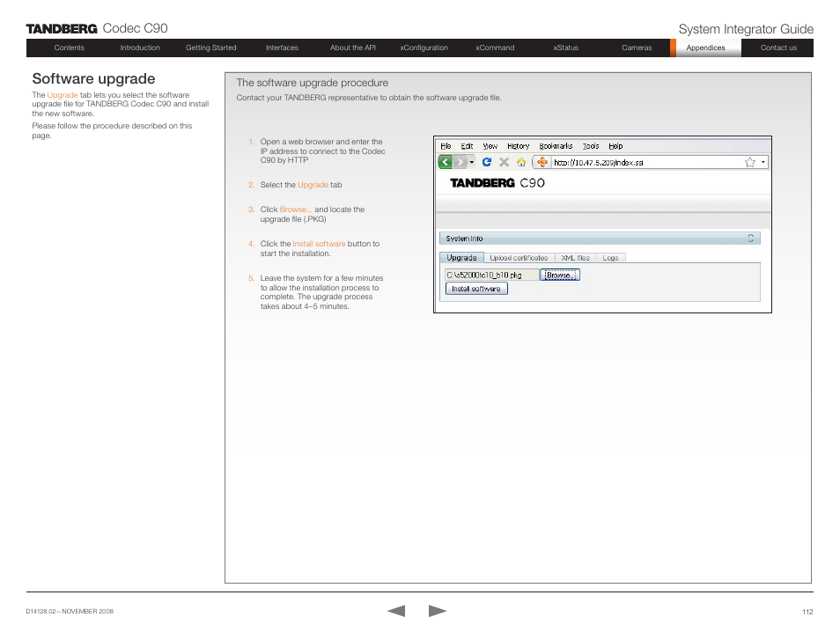Click the 'Contact your TANDBERG representative' sentence
The height and width of the screenshot is (632, 840).
(x=369, y=98)
